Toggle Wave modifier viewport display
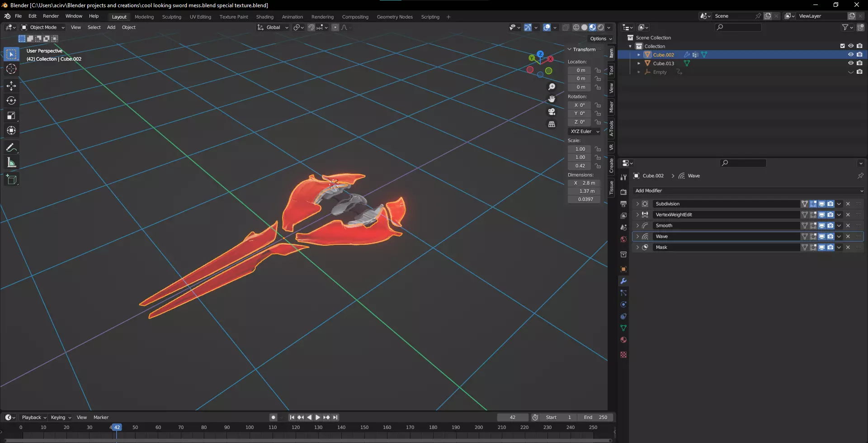 pyautogui.click(x=822, y=236)
